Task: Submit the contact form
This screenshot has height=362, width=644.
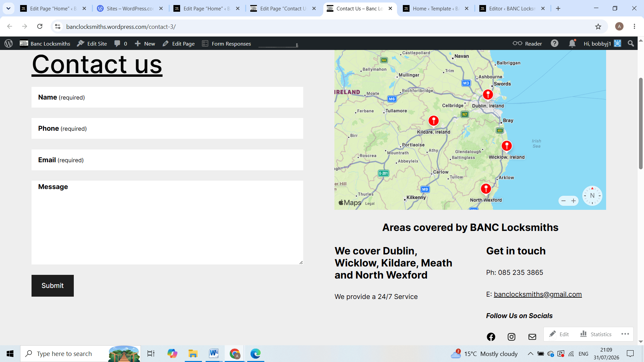Action: tap(53, 286)
